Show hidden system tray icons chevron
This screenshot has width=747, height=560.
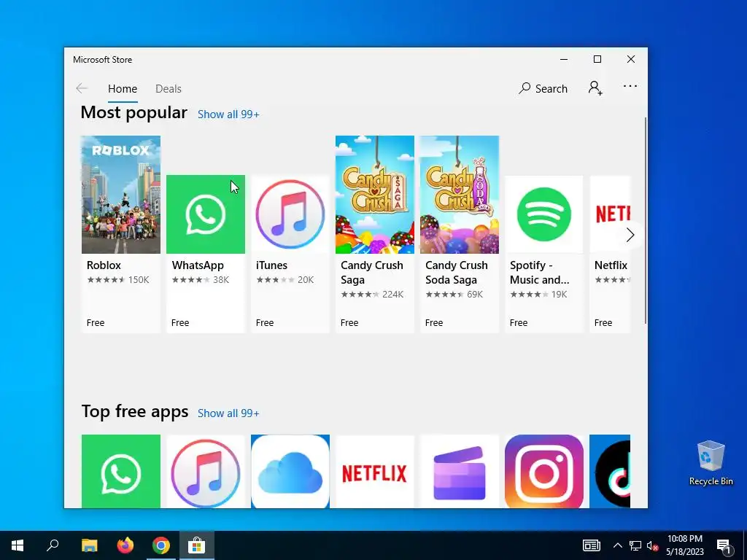617,545
